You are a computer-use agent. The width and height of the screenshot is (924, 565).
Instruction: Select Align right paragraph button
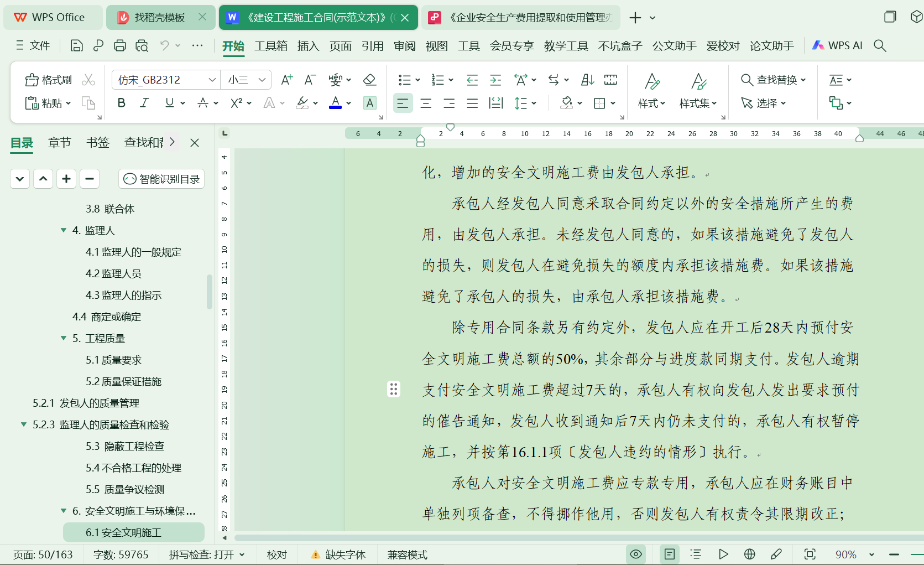coord(449,103)
